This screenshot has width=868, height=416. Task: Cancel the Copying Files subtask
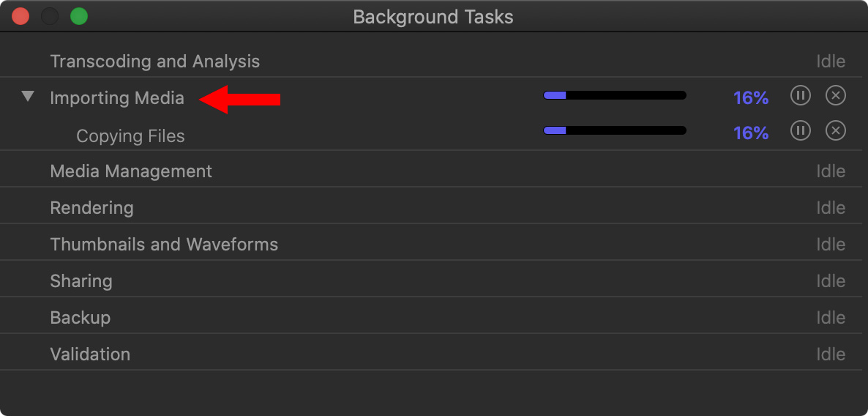click(x=835, y=130)
